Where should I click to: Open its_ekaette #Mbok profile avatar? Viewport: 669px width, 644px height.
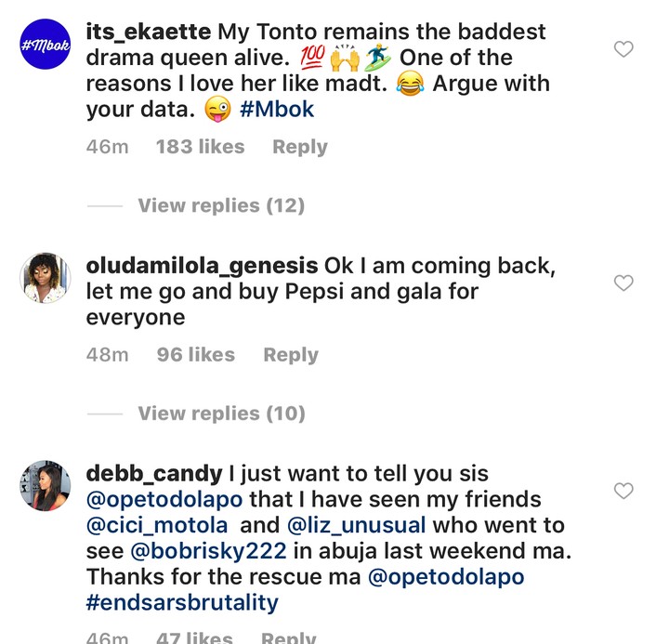coord(45,45)
